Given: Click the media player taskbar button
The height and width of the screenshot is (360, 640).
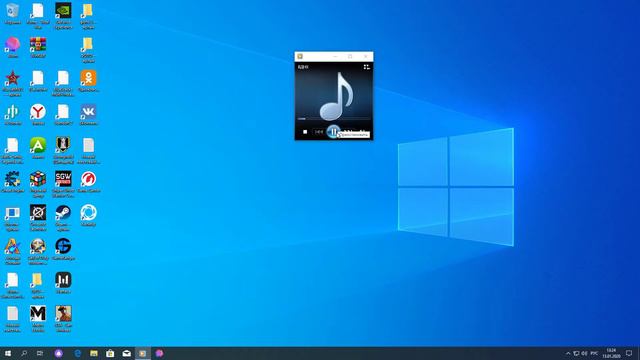Looking at the screenshot, I should click(143, 353).
